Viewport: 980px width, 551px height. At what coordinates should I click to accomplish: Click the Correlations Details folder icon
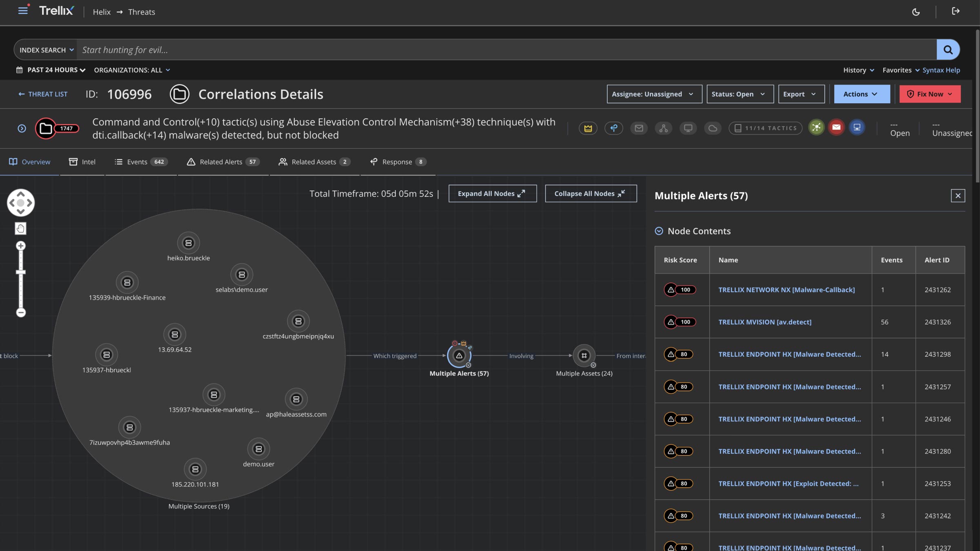180,94
